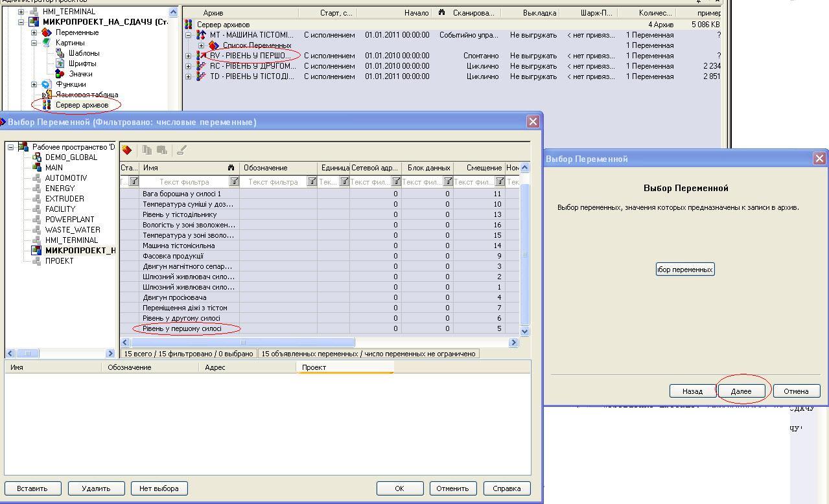This screenshot has width=829, height=504.
Task: Click the brush icon in variable toolbar
Action: [x=181, y=150]
